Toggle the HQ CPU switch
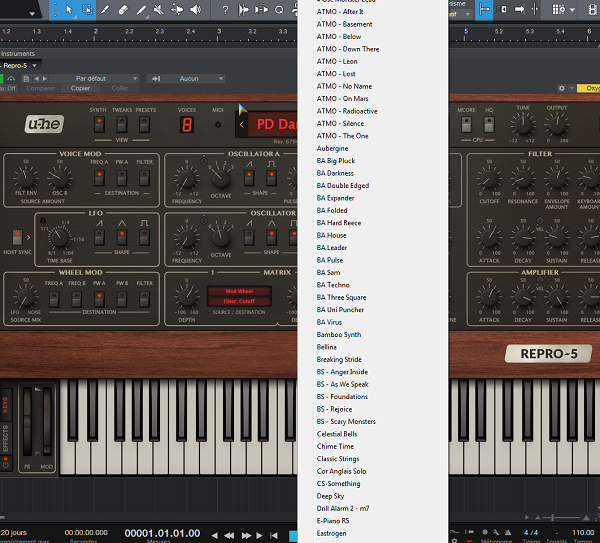Viewport: 600px width, 543px height. click(489, 124)
